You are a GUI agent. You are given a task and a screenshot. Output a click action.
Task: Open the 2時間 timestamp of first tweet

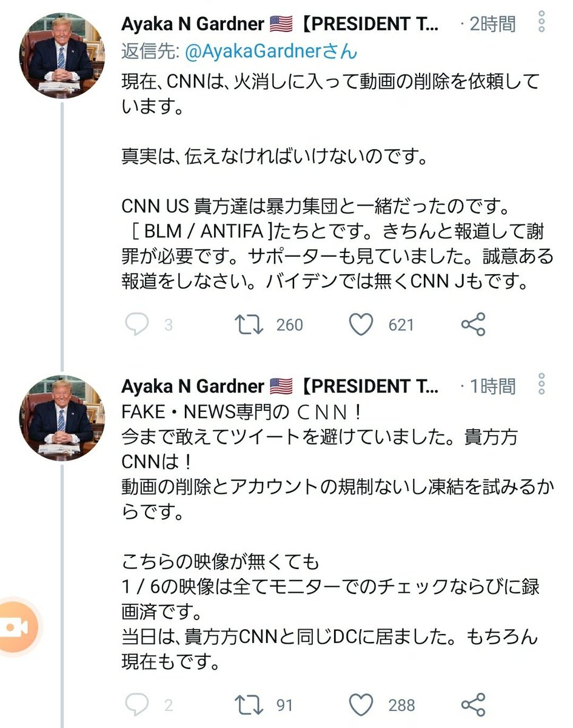(x=492, y=24)
